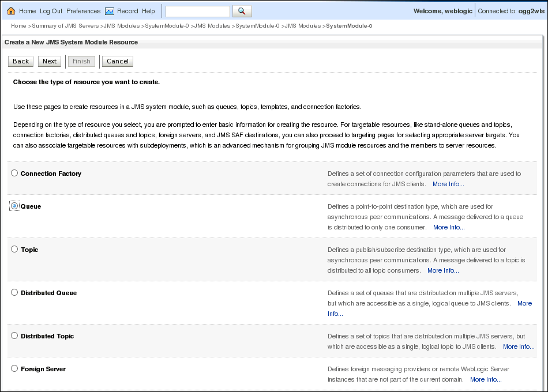Open More Info for Foreign Server

click(x=486, y=379)
